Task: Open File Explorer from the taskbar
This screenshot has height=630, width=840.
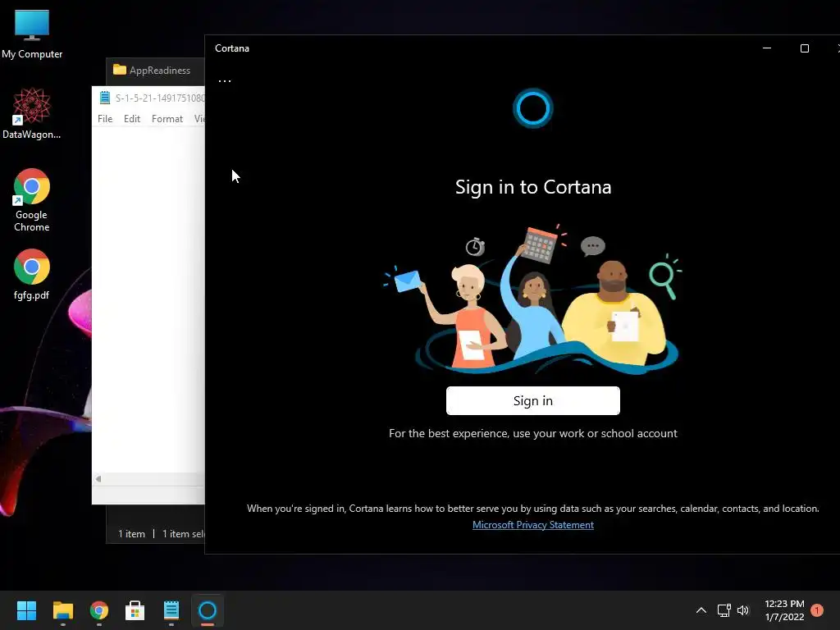Action: [62, 610]
